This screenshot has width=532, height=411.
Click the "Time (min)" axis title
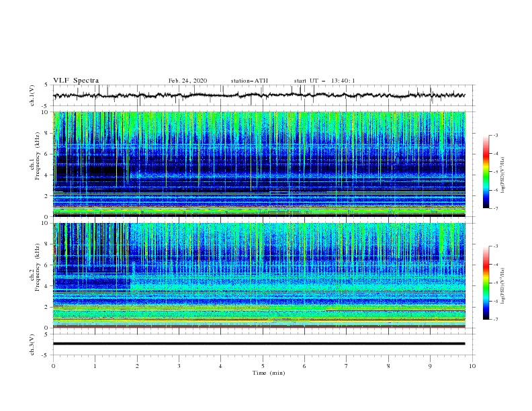pos(269,373)
